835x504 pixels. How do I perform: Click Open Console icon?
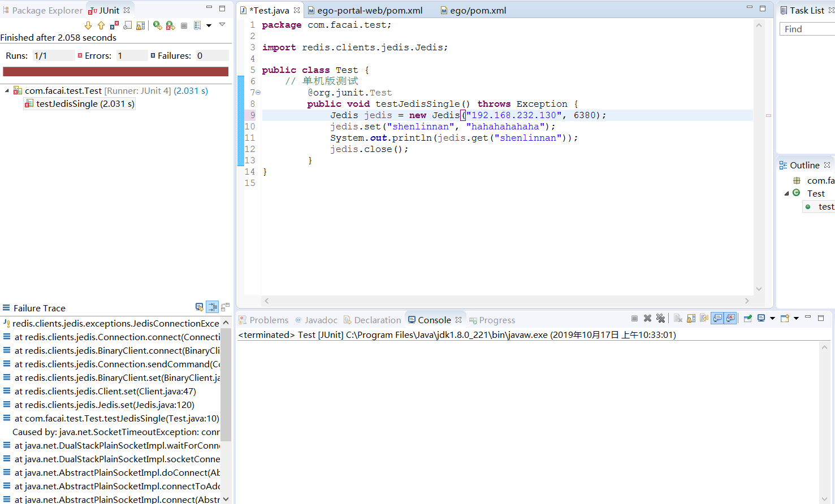[785, 318]
